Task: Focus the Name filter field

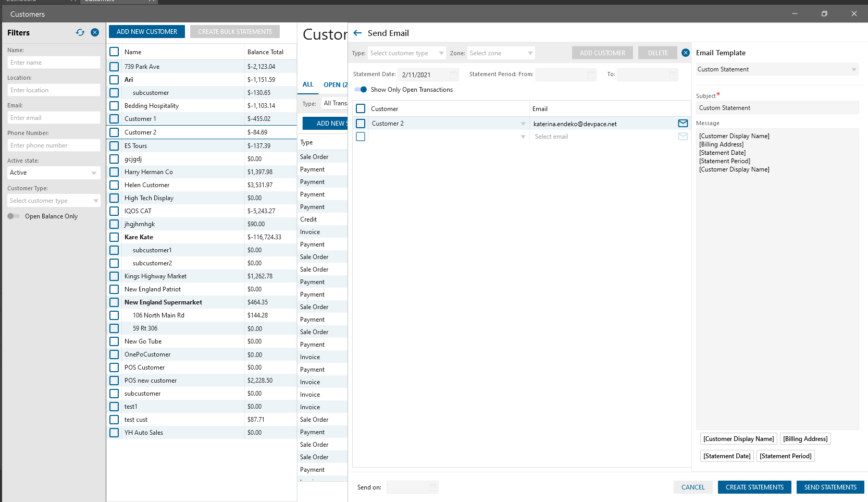Action: (54, 63)
